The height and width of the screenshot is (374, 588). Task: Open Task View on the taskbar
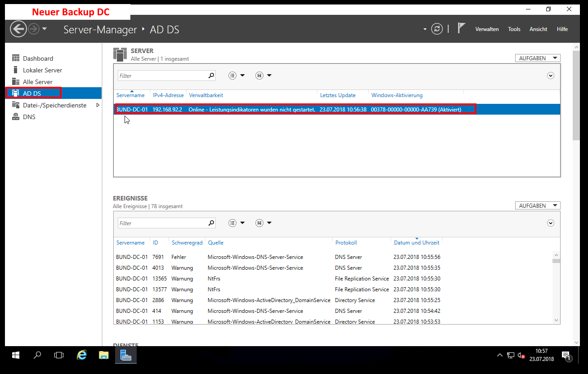click(x=59, y=355)
